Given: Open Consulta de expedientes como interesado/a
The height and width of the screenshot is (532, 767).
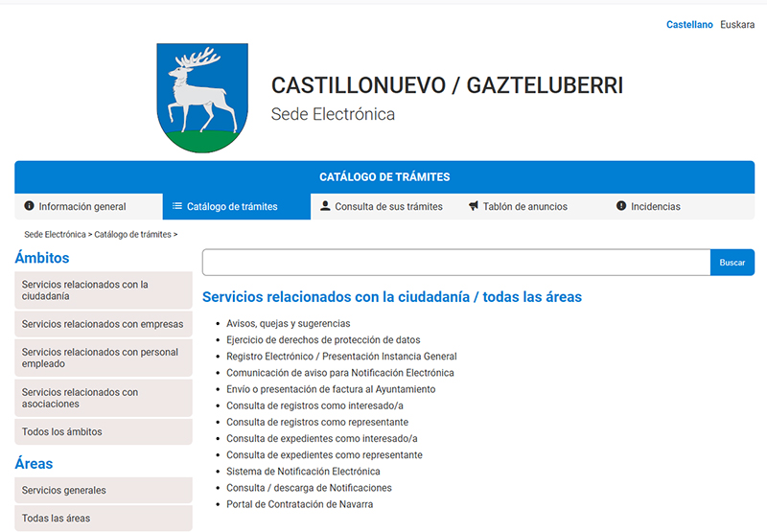Looking at the screenshot, I should point(322,439).
